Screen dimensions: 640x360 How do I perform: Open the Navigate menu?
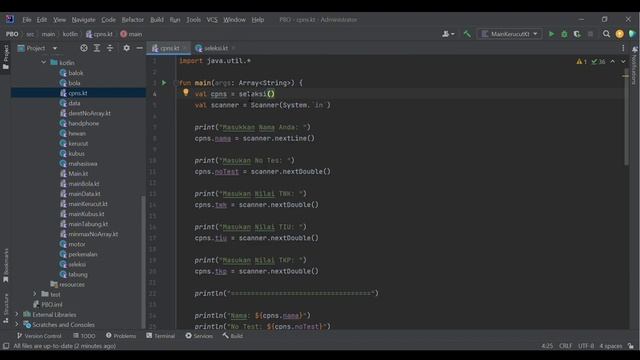(83, 20)
